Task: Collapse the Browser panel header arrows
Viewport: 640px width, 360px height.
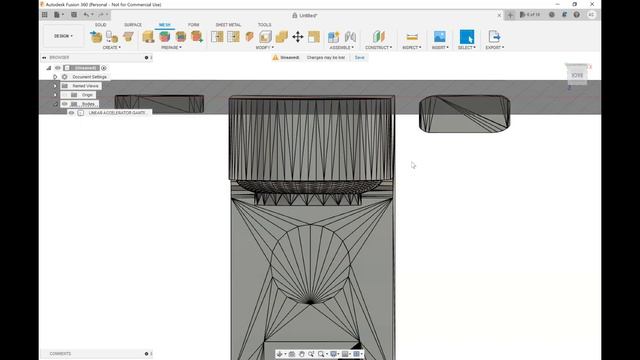Action: [44, 58]
